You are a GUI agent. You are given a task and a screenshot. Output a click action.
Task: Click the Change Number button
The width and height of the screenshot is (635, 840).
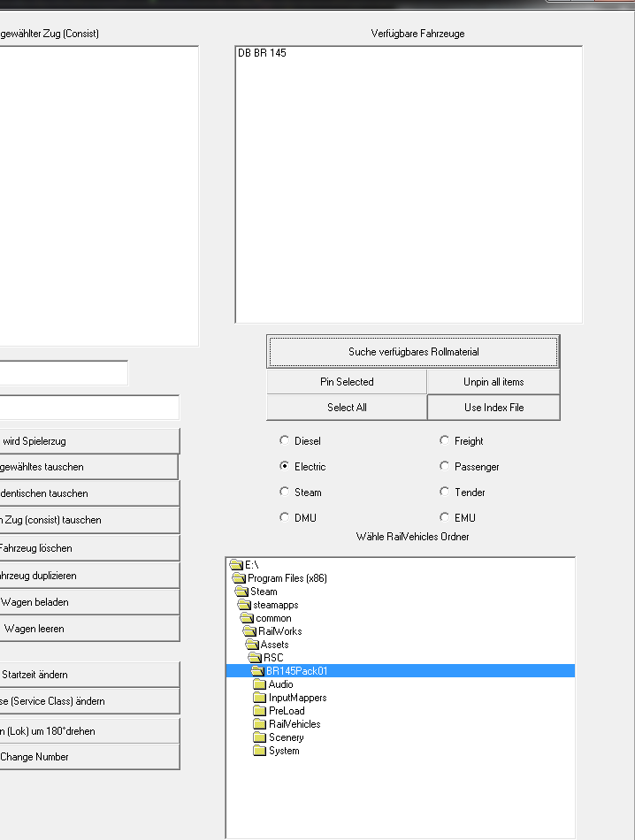tap(89, 756)
